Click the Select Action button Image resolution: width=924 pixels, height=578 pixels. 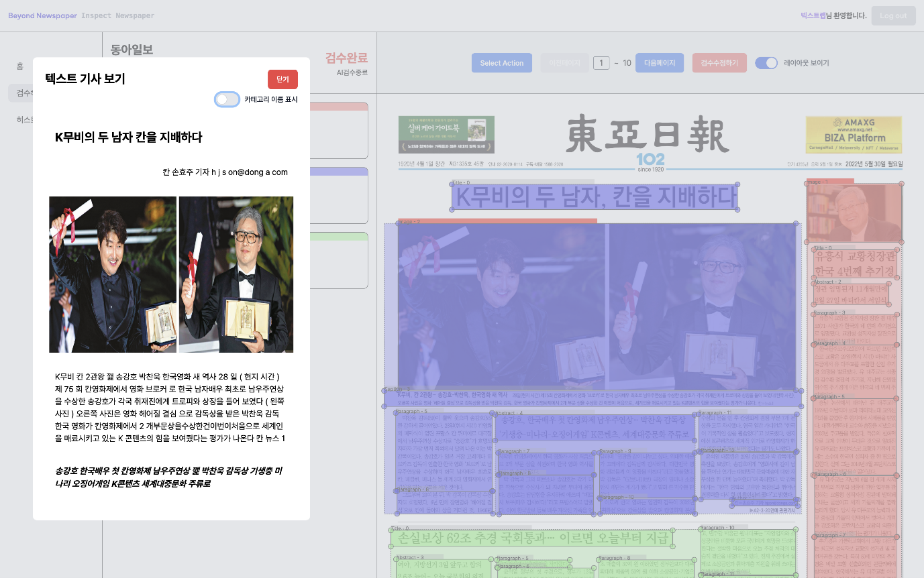(x=502, y=63)
